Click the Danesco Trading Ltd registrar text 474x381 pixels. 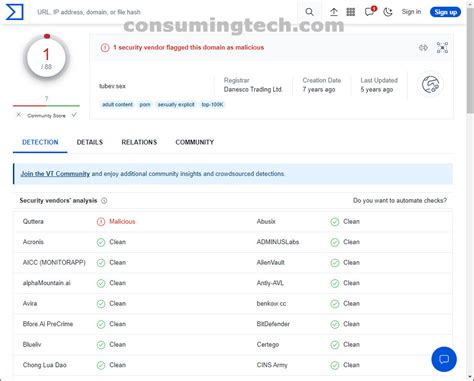pyautogui.click(x=253, y=89)
